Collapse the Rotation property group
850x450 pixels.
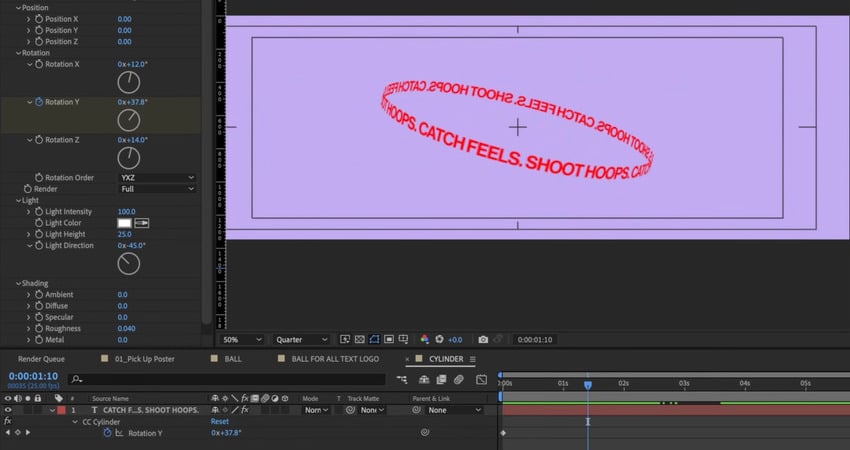click(18, 53)
